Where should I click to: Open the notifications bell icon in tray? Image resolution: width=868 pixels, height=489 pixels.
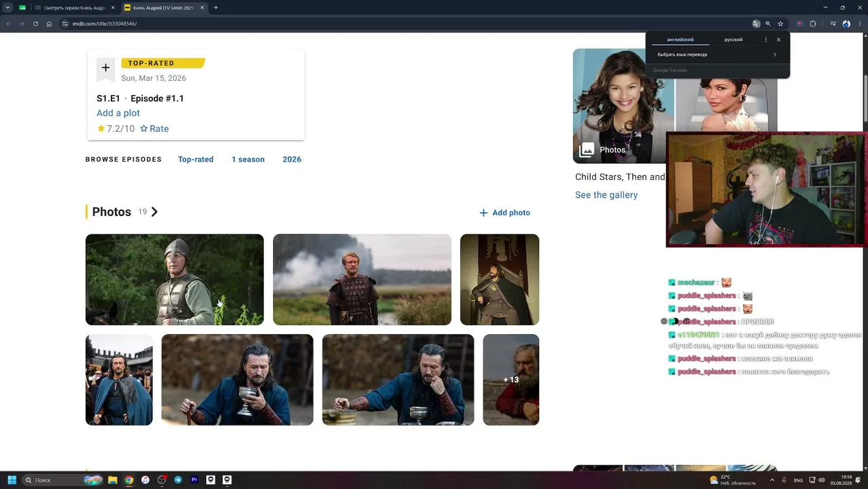[x=859, y=479]
